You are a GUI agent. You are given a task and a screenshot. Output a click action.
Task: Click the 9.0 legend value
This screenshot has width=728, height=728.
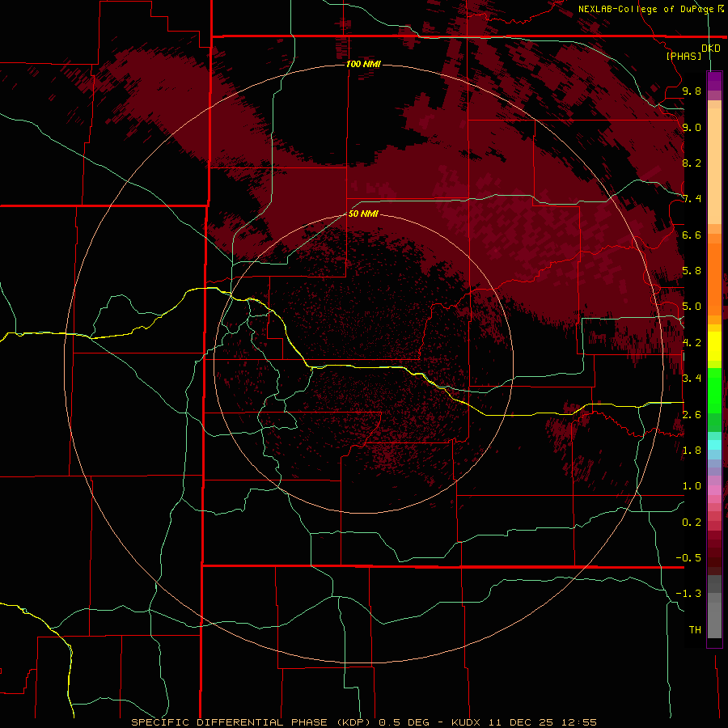coord(692,127)
